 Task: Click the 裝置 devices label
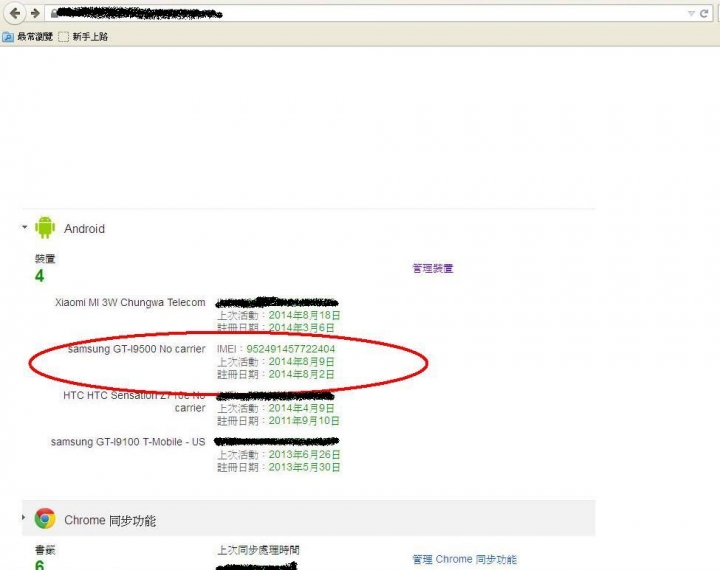pos(45,259)
